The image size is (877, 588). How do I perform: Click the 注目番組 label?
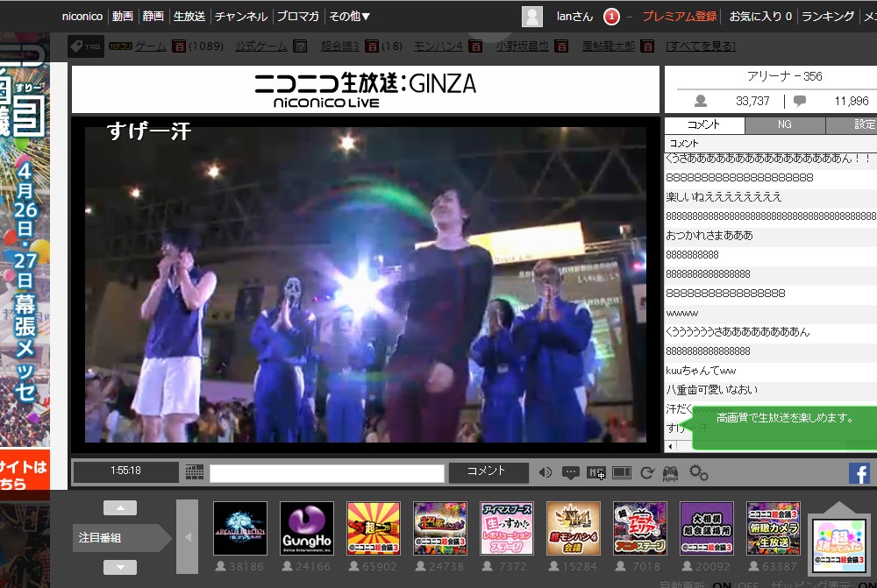point(100,538)
